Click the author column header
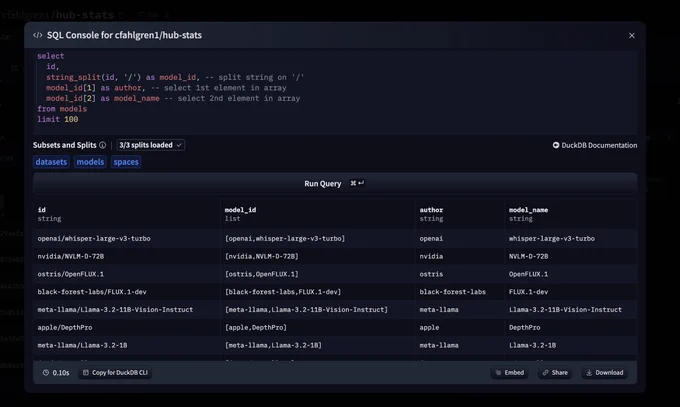The width and height of the screenshot is (680, 407). point(460,214)
